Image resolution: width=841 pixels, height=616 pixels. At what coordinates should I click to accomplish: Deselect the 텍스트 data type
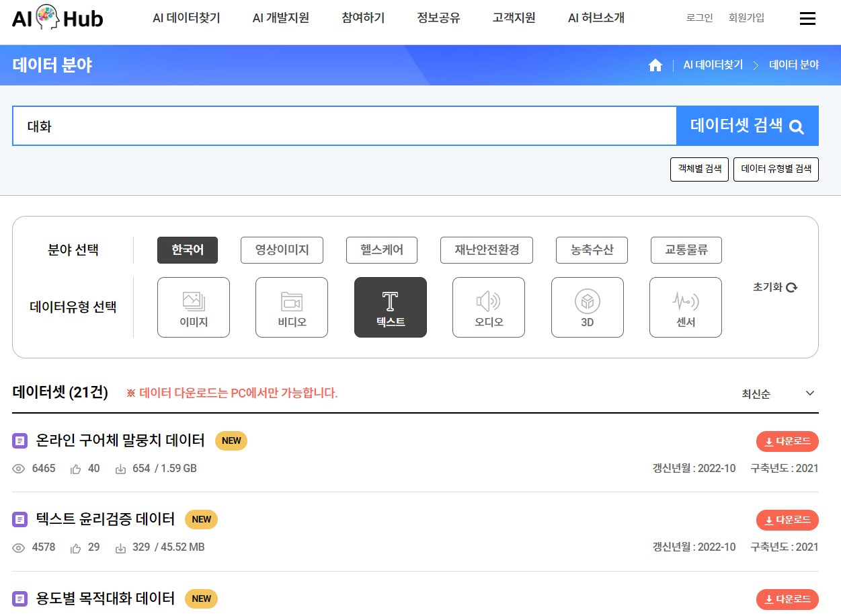[x=391, y=307]
